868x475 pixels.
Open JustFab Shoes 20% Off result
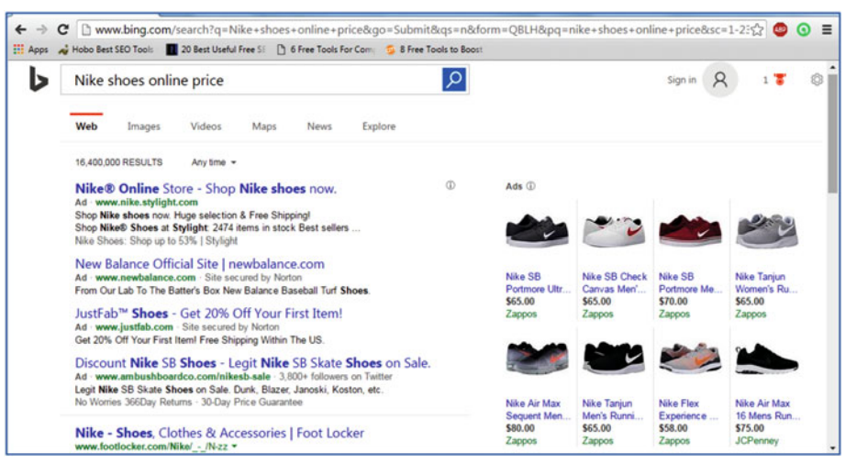[208, 314]
